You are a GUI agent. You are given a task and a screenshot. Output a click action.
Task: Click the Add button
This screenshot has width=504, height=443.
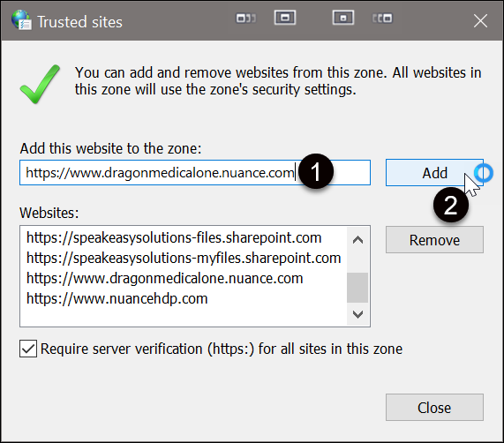click(x=434, y=173)
